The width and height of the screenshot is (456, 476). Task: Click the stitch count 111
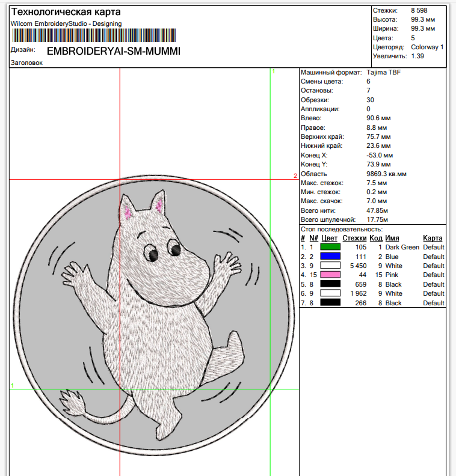pyautogui.click(x=361, y=257)
